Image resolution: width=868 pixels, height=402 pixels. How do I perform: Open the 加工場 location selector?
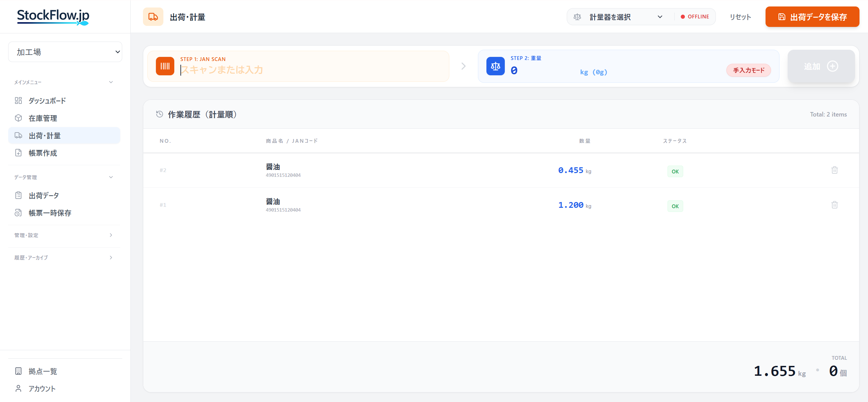coord(65,51)
